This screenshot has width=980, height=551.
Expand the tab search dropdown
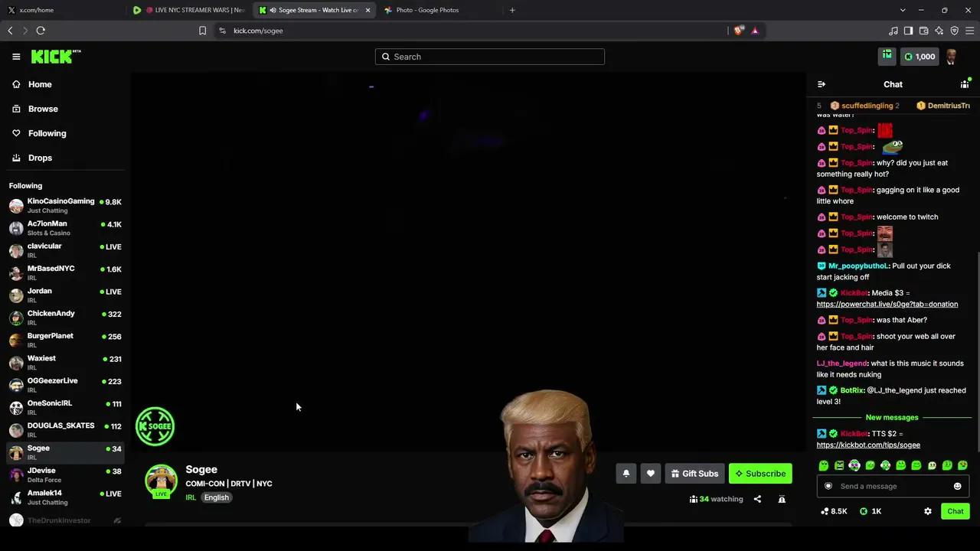pyautogui.click(x=903, y=10)
